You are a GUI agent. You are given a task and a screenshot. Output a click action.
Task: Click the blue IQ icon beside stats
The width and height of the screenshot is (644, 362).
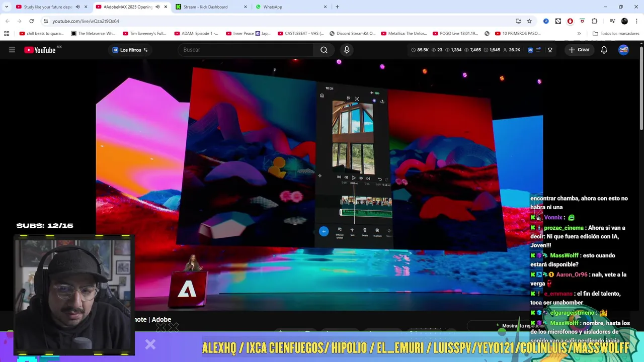(530, 50)
